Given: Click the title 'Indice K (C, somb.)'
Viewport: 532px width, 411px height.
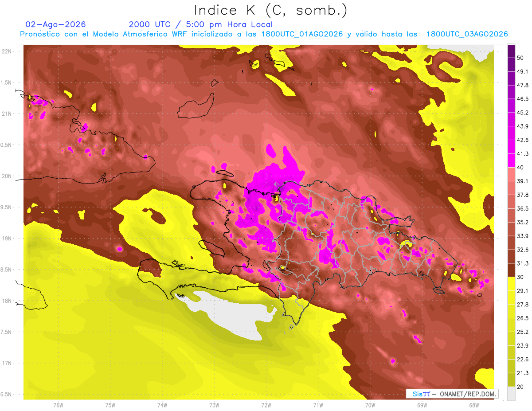Looking at the screenshot, I should click(271, 11).
